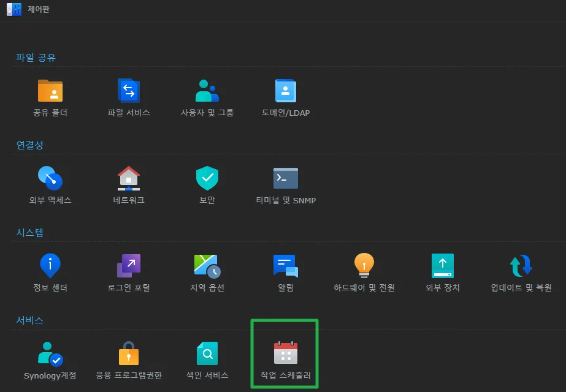The width and height of the screenshot is (566, 392).
Task: Open the Synology계정 account icon
Action: [50, 353]
